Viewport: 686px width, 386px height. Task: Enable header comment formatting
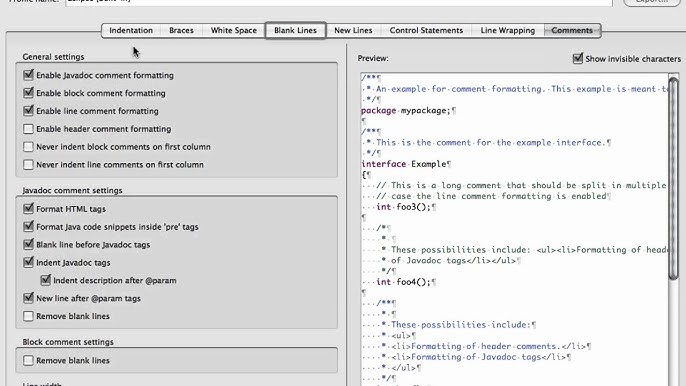(28, 129)
